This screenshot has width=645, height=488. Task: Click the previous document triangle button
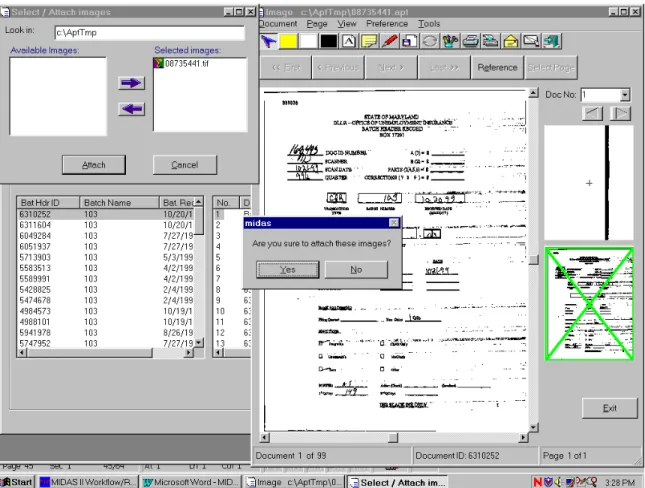(592, 113)
